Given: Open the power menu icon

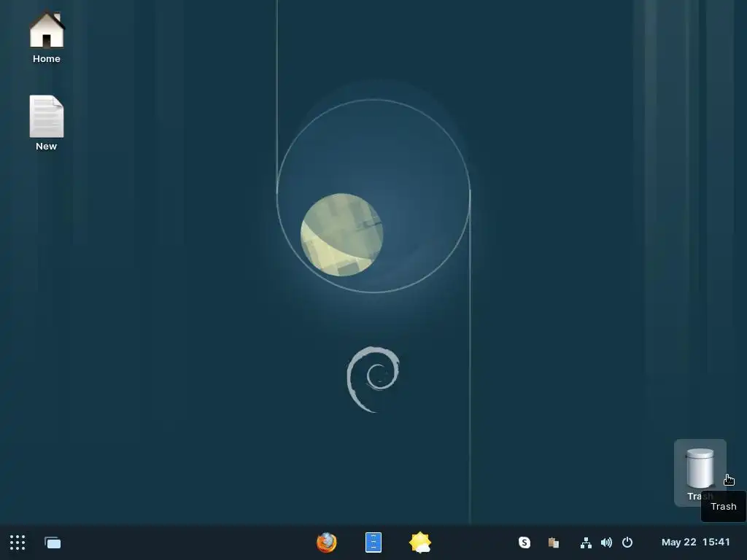Looking at the screenshot, I should [x=627, y=542].
